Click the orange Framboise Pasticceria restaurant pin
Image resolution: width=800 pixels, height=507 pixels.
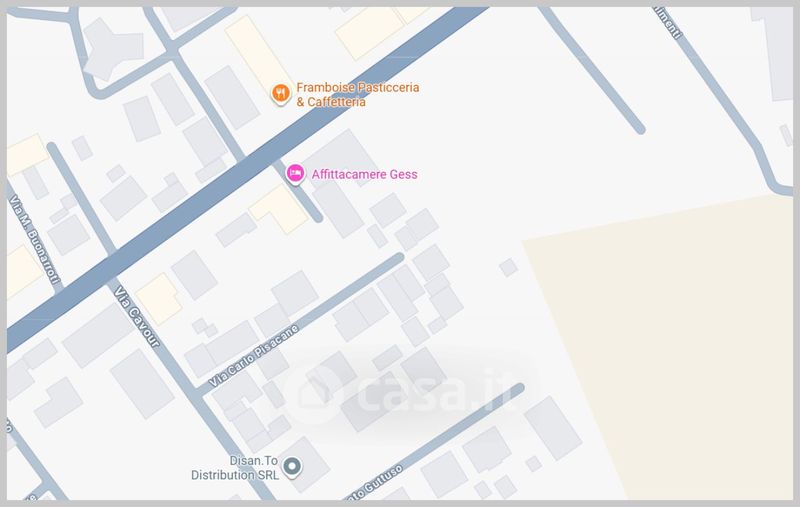tap(281, 94)
